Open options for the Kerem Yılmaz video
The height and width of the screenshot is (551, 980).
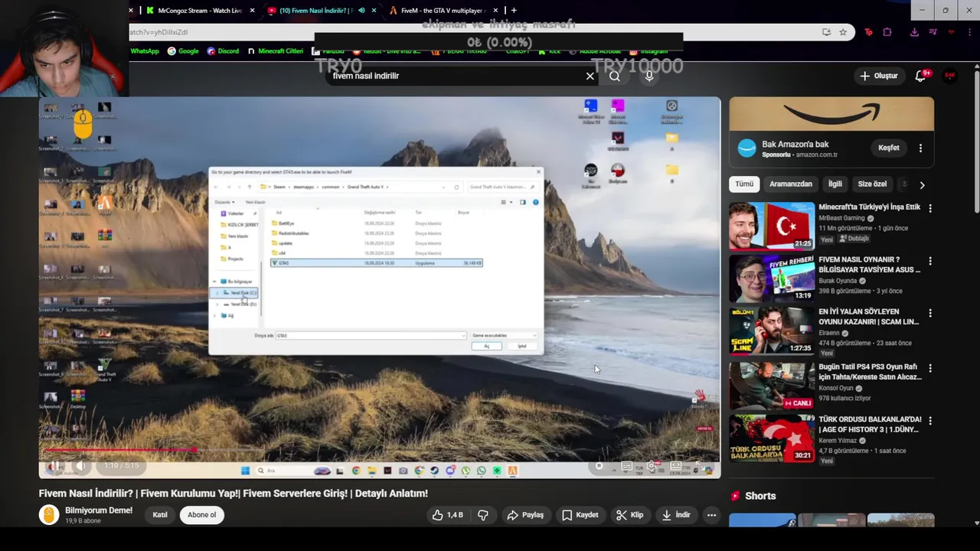(930, 421)
